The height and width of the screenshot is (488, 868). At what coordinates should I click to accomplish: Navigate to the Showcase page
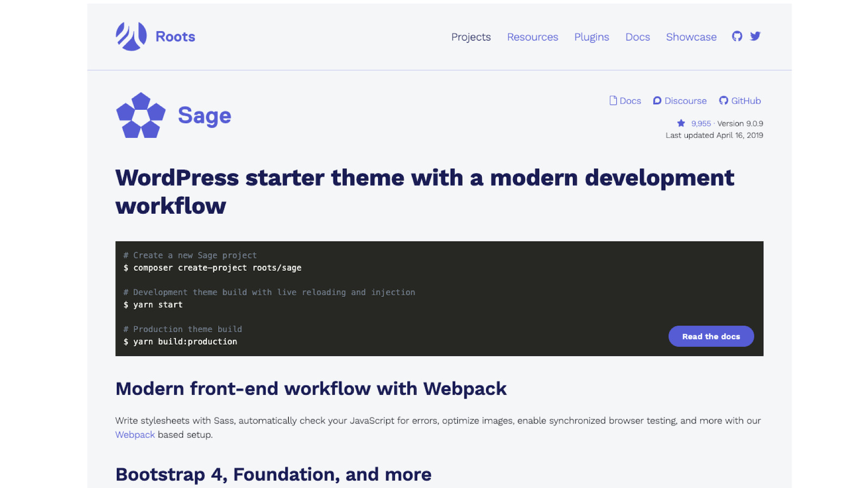pos(691,37)
